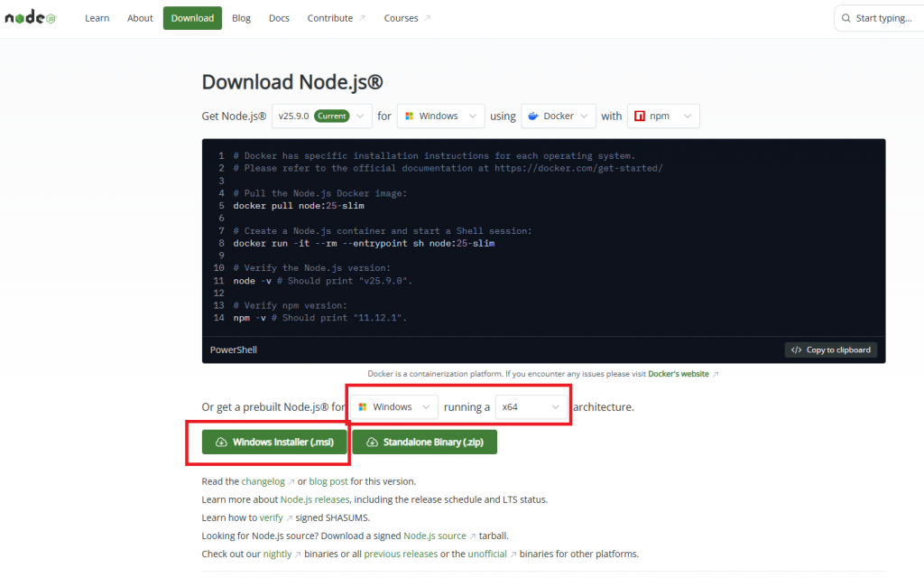Open the blog post link
Image resolution: width=924 pixels, height=578 pixels.
[328, 481]
